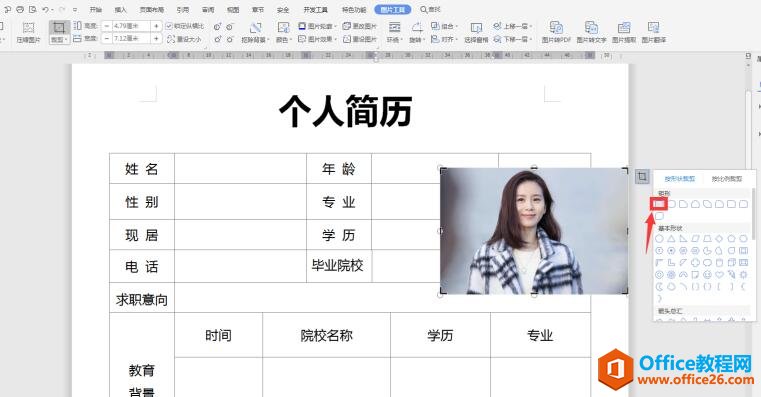Viewport: 761px width, 397px height.
Task: Decrease height with the minus stepper
Action: (x=106, y=26)
